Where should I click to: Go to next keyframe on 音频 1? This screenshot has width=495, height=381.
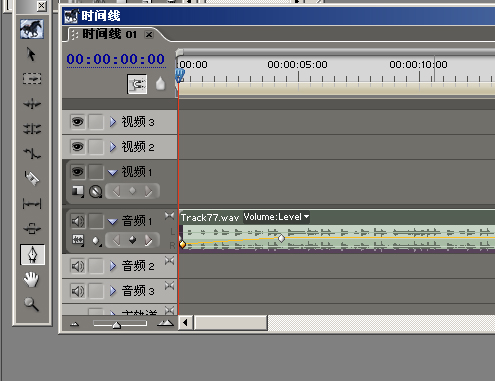149,240
